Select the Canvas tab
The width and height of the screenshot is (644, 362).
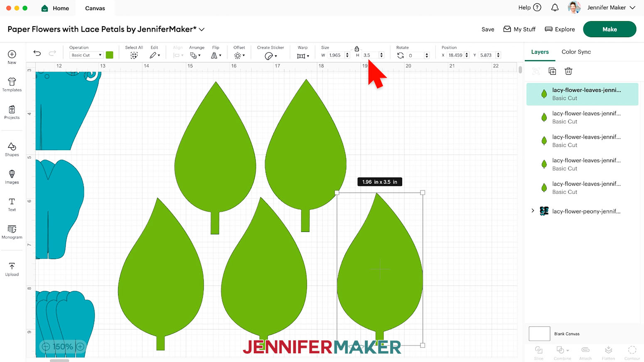[x=95, y=8]
